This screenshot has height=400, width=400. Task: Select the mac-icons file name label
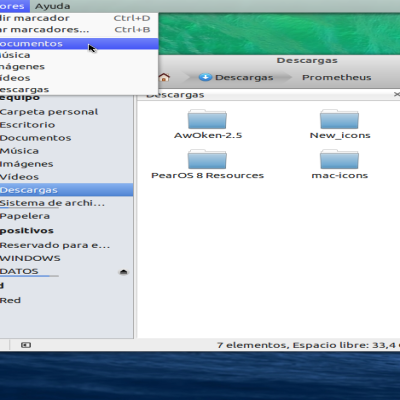(x=340, y=176)
